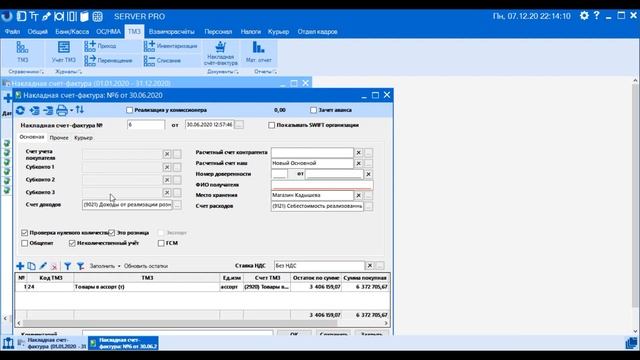640x360 pixels.
Task: Expand Документы group launcher in ribbon
Action: (236, 72)
